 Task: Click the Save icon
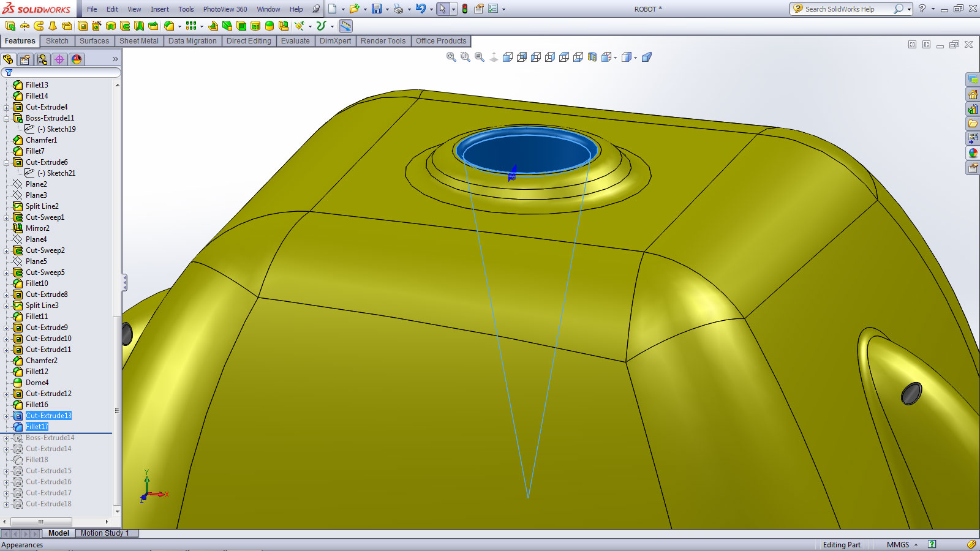377,9
